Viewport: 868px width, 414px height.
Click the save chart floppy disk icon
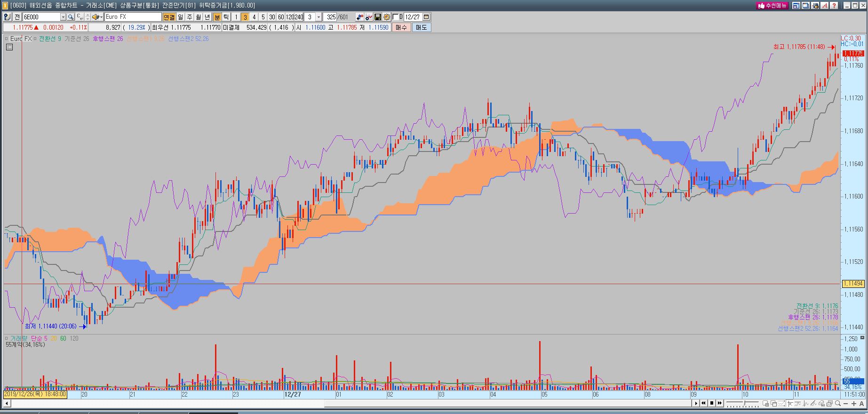(x=377, y=17)
